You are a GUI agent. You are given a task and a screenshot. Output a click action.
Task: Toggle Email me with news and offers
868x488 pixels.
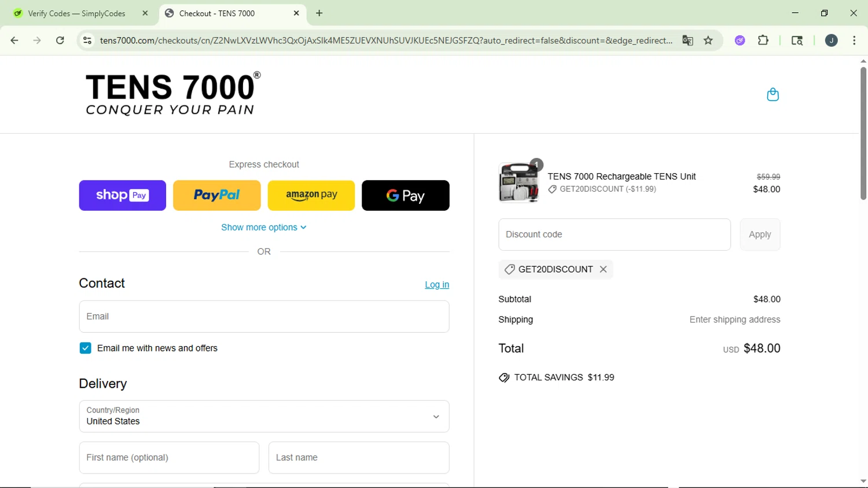pyautogui.click(x=85, y=348)
